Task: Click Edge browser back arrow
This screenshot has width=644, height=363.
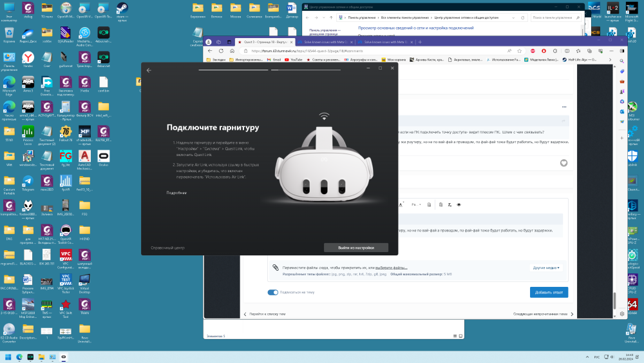Action: [210, 51]
